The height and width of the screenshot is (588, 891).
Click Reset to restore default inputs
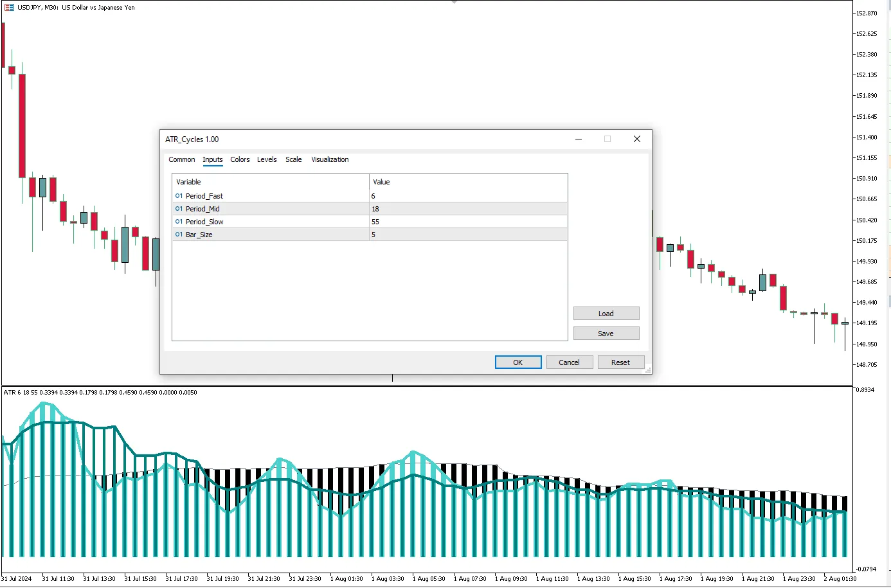[x=620, y=362]
